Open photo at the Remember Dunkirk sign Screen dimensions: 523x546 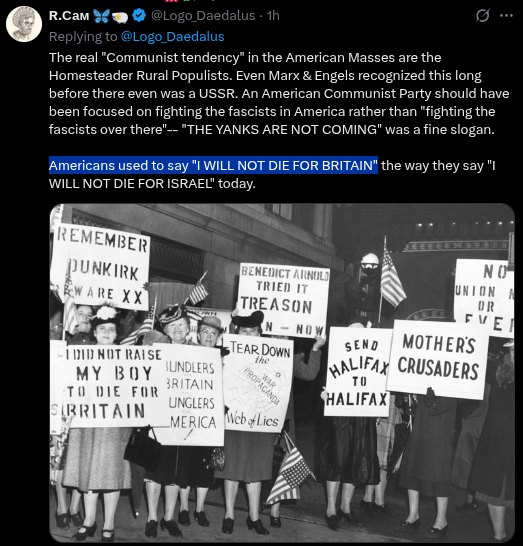[101, 267]
